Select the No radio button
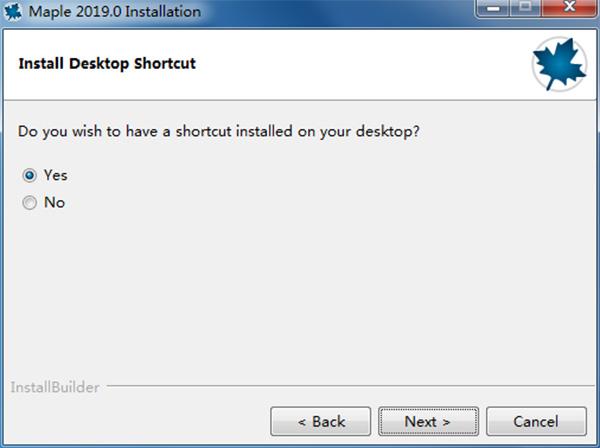Image resolution: width=600 pixels, height=448 pixels. pyautogui.click(x=29, y=203)
